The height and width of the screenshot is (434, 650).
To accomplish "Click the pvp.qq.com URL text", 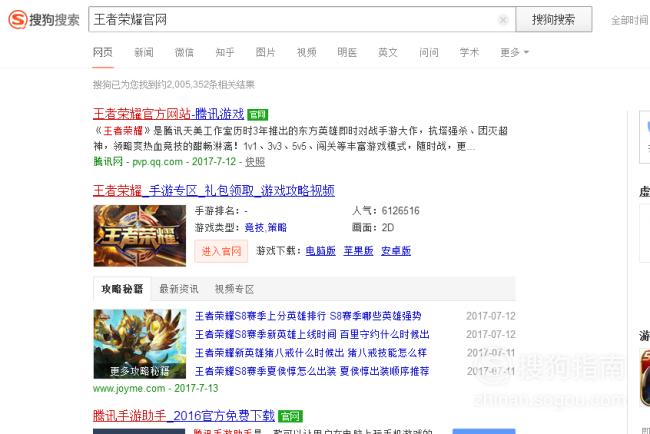I will [157, 162].
